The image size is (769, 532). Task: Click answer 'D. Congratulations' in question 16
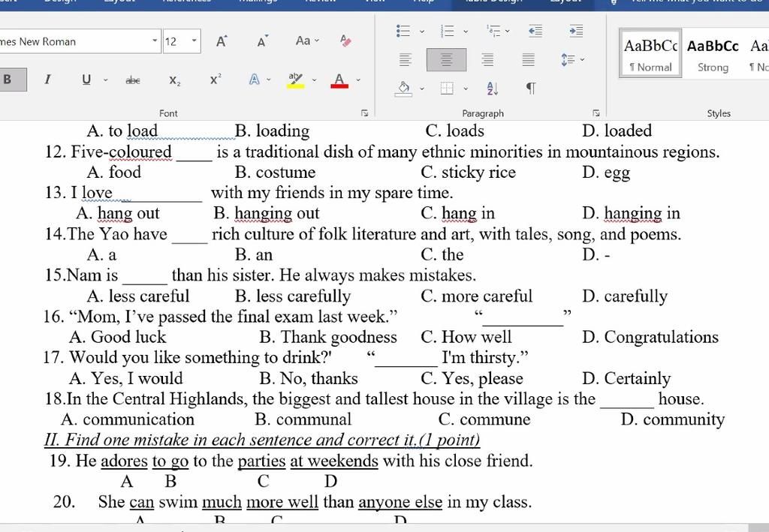click(650, 337)
